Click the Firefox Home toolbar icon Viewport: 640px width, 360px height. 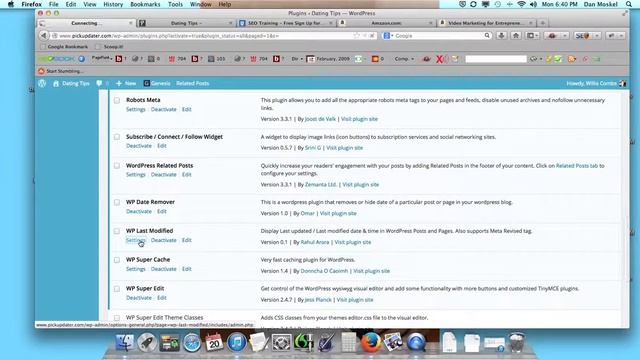click(x=516, y=36)
